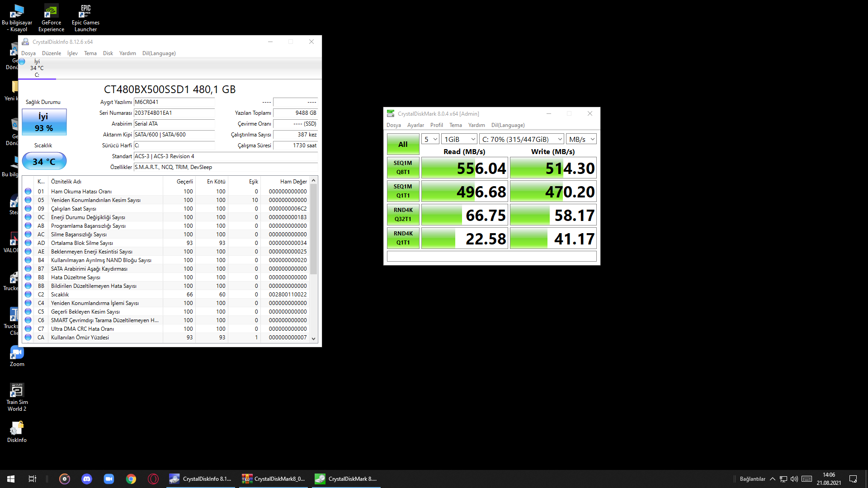Open the C: 70% drive selection dropdown
The image size is (868, 488).
pos(522,139)
